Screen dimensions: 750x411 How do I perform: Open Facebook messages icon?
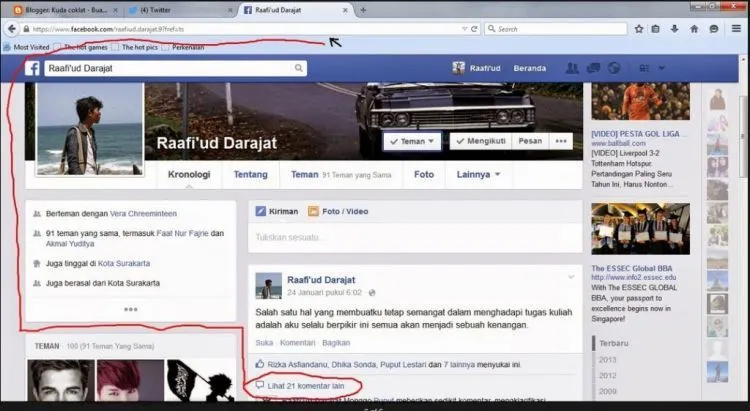[x=593, y=68]
